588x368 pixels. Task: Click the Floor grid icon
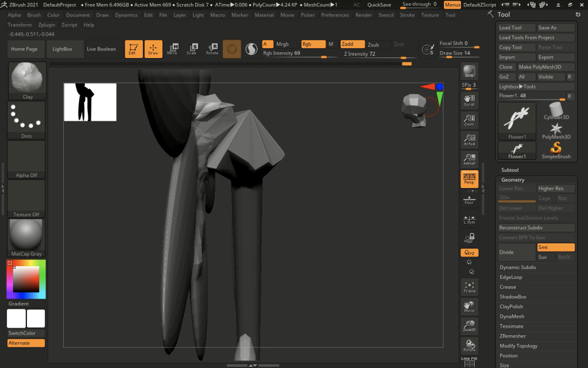(x=469, y=200)
